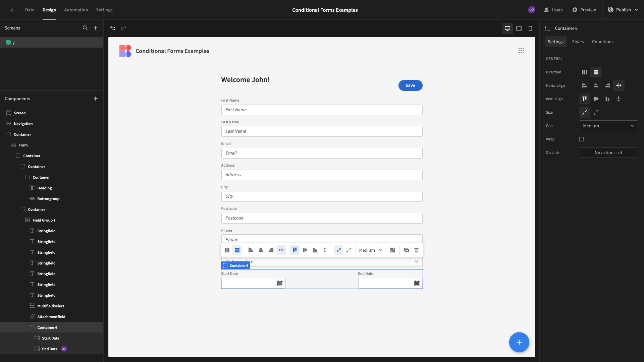Click No actions set button

click(608, 153)
